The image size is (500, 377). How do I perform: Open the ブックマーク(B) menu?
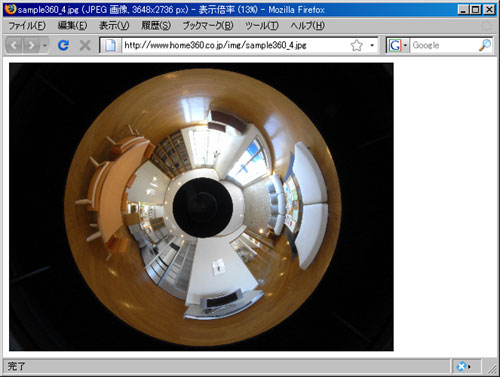click(x=208, y=26)
